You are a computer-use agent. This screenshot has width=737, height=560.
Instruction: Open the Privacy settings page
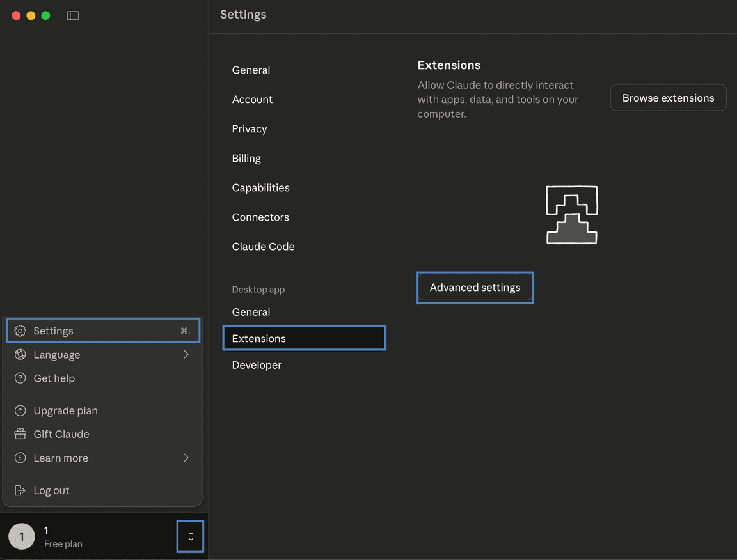point(250,129)
